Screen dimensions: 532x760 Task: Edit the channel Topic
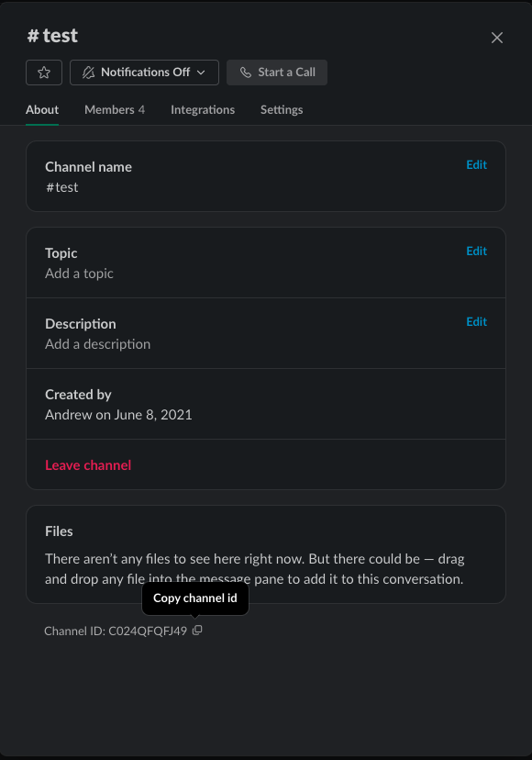(x=476, y=251)
